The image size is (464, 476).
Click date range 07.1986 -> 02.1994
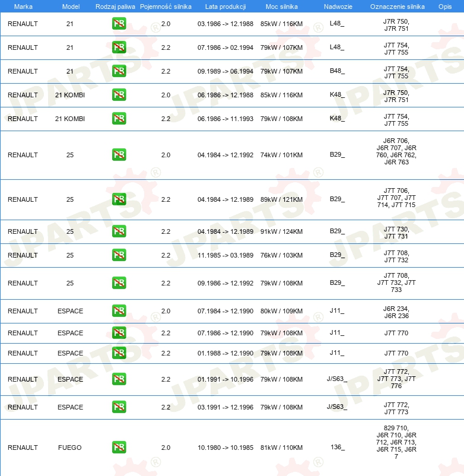225,47
